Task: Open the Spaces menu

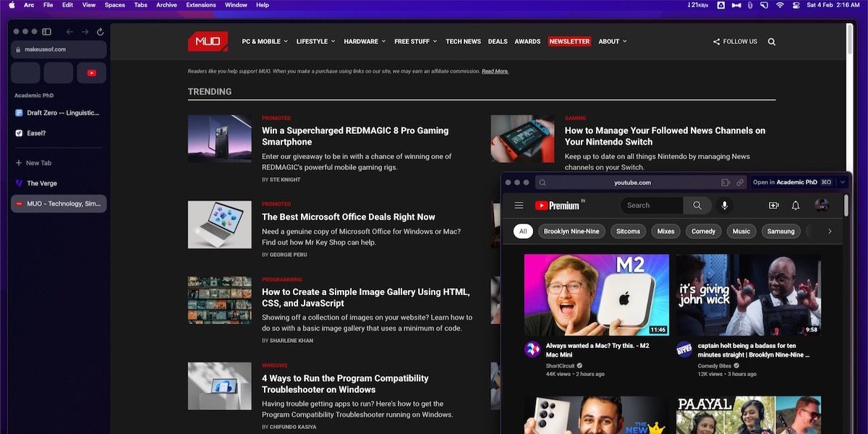Action: tap(115, 5)
